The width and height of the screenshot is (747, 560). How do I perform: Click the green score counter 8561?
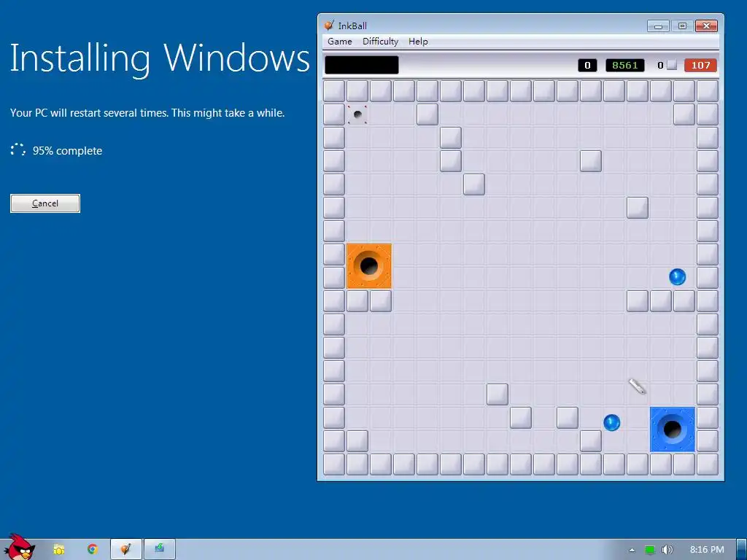624,65
